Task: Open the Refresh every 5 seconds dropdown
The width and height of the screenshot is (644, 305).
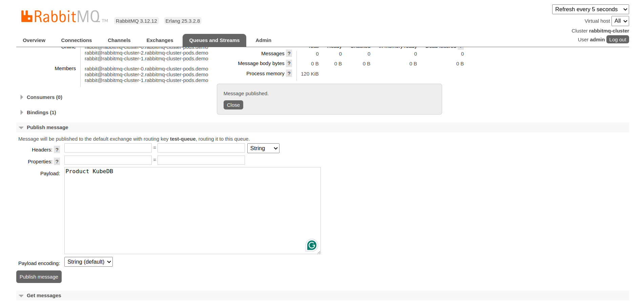Action: [590, 9]
